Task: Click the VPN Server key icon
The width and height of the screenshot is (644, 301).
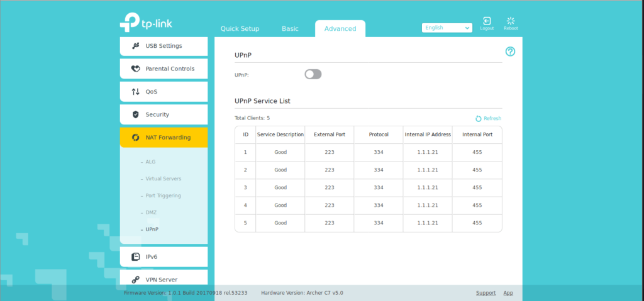Action: pos(135,280)
